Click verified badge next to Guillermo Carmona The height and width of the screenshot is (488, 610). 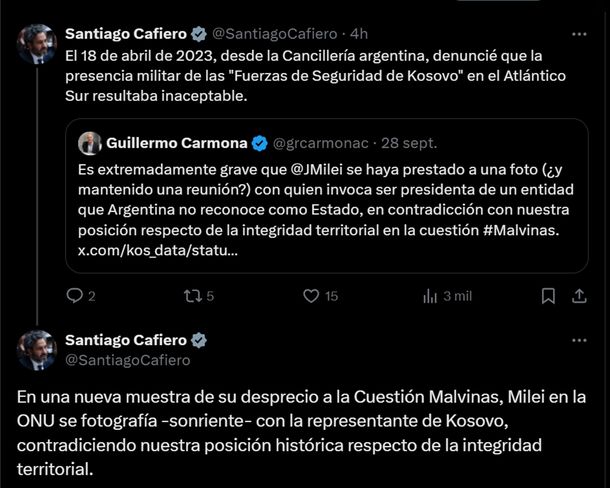[x=259, y=141]
